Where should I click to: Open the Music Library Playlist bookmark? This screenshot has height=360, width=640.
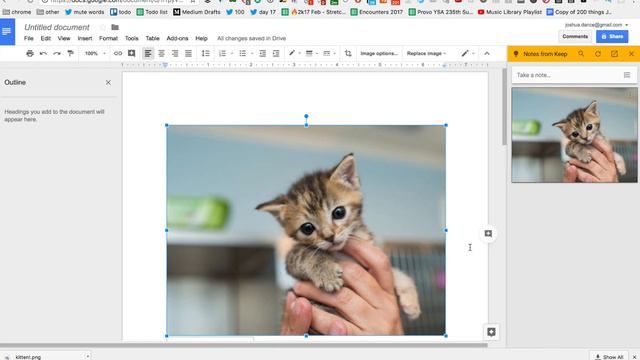click(x=510, y=12)
